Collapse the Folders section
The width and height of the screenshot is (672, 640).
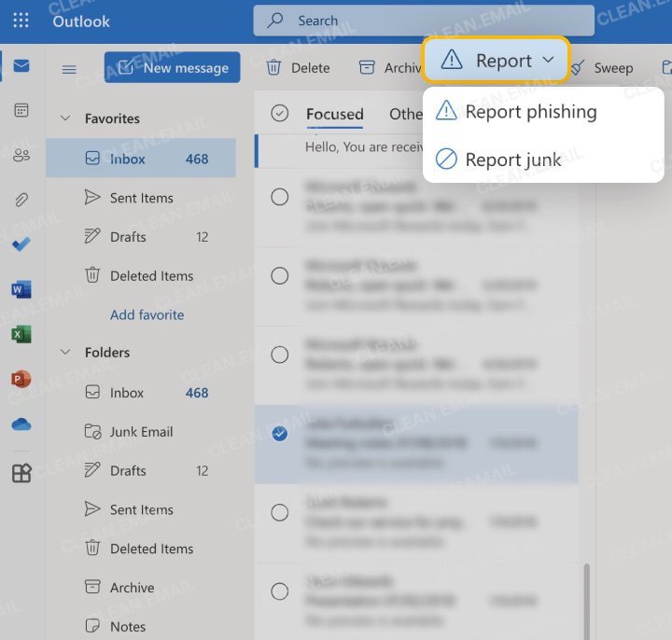(x=65, y=353)
